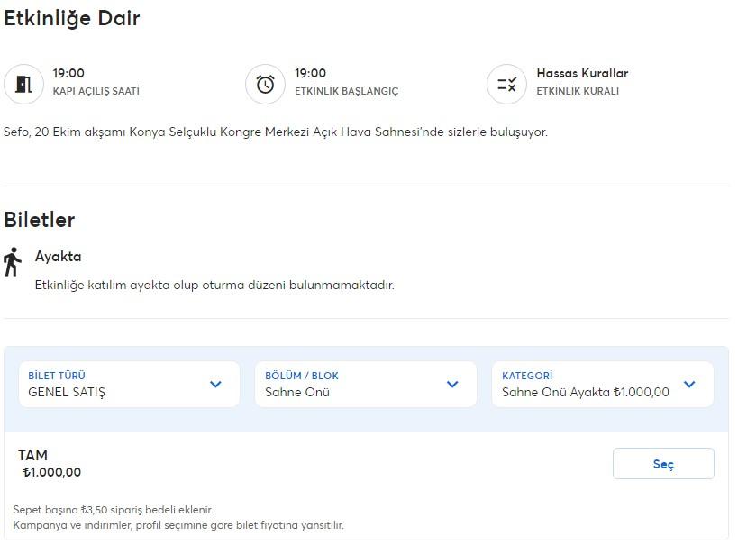
Task: Click the event rules checklist icon
Action: click(x=506, y=85)
